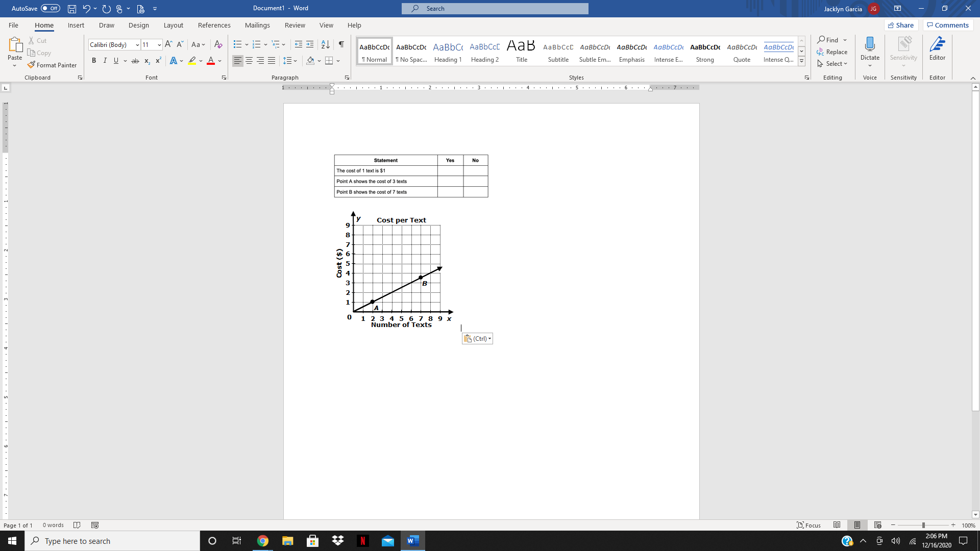This screenshot has height=551, width=980.
Task: Show paragraph marks with pilcrow icon
Action: (x=341, y=45)
